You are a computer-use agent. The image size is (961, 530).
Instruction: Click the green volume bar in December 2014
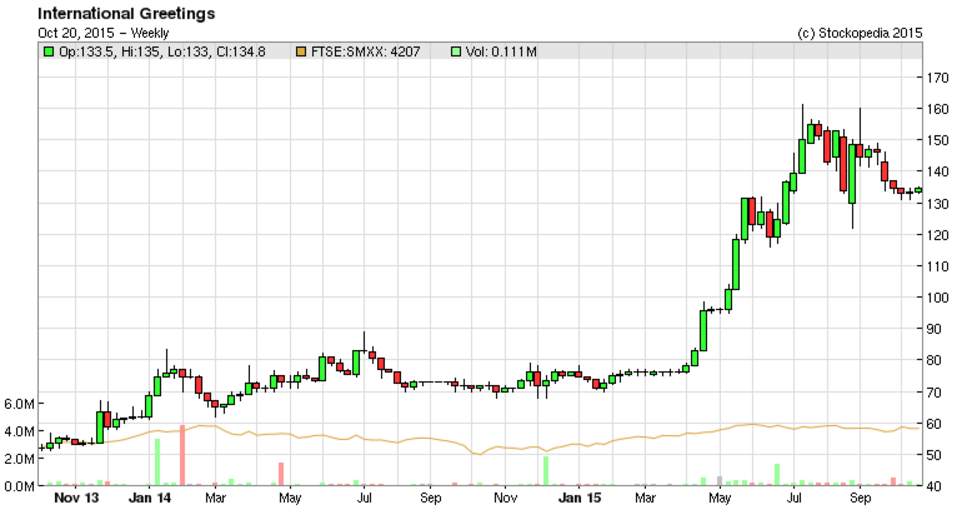click(545, 471)
